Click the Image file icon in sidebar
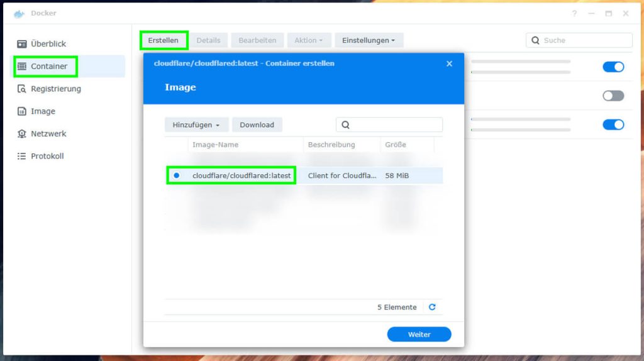This screenshot has height=361, width=644. (x=22, y=111)
